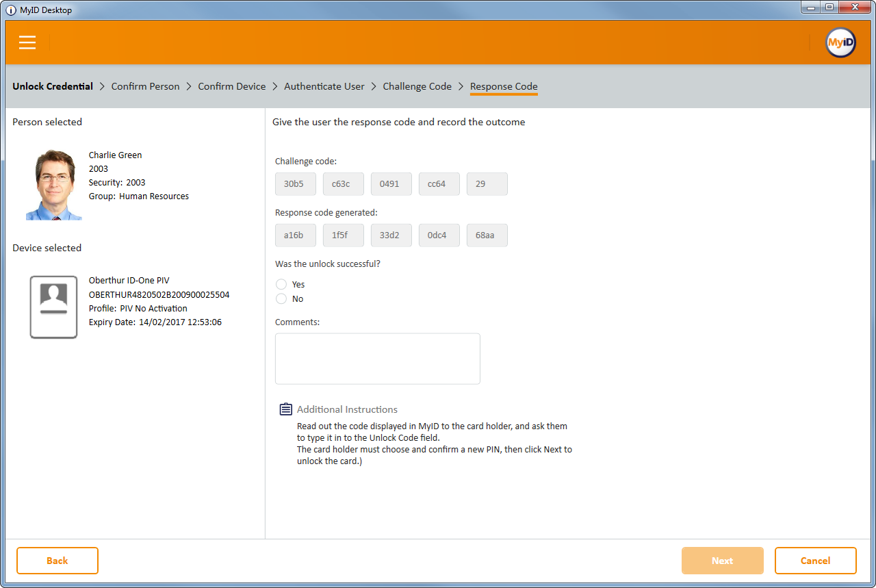Click challenge code field 29
876x588 pixels.
tap(487, 184)
